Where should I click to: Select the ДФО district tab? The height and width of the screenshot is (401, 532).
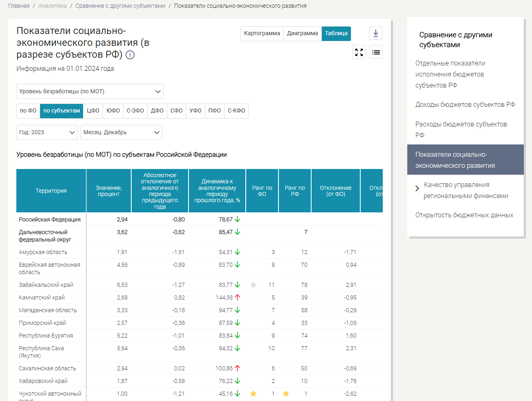point(157,111)
